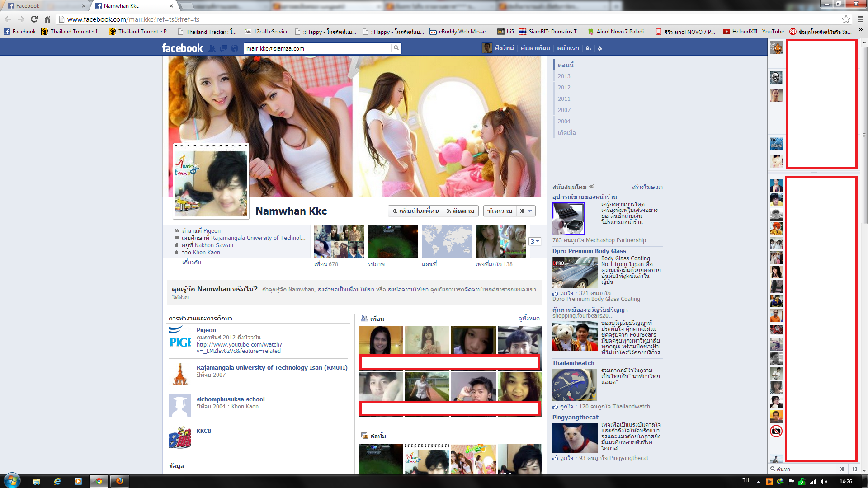868x488 pixels.
Task: Click the search magnifier icon in Facebook bar
Action: click(x=396, y=48)
